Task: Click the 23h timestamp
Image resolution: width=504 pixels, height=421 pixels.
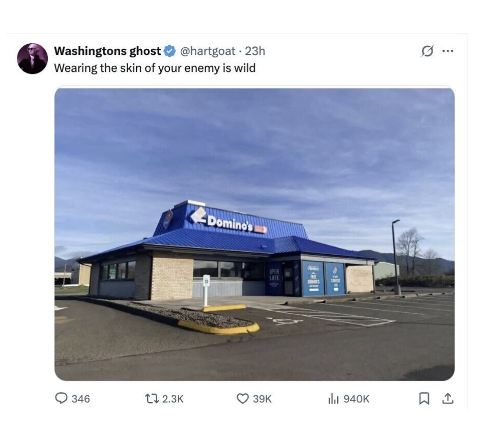Action: 255,51
